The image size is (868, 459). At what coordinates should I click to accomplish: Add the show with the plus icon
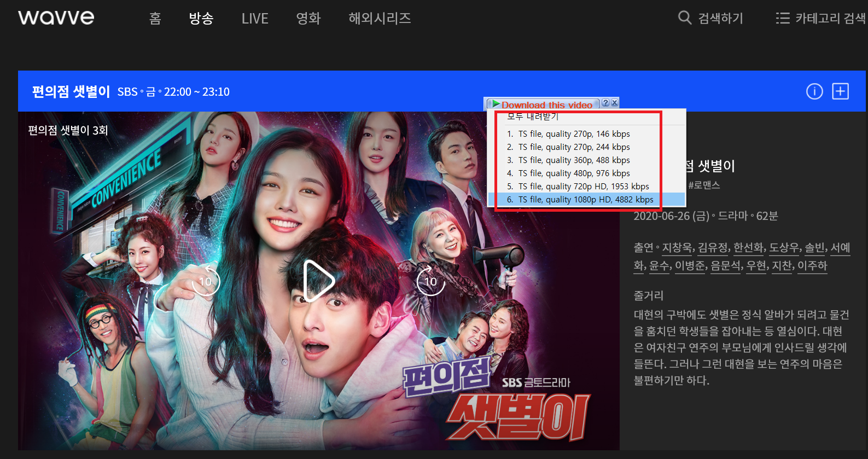coord(840,91)
